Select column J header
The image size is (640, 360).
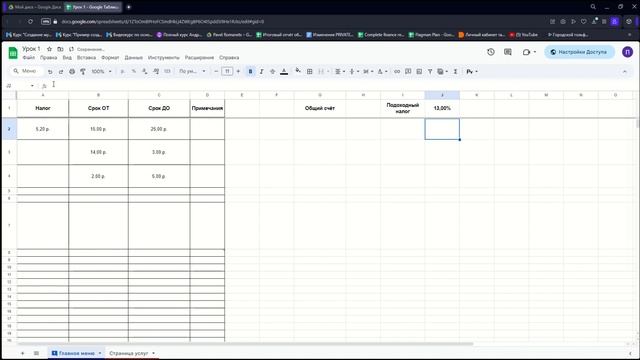click(442, 95)
